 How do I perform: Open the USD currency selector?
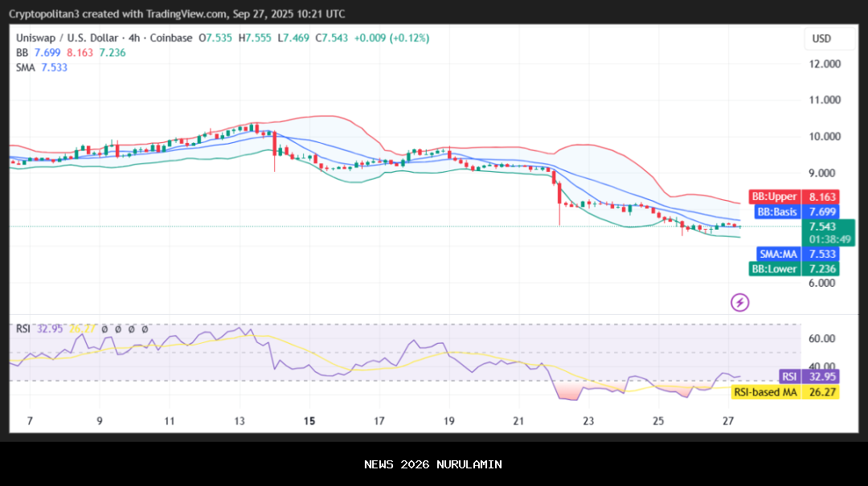821,39
